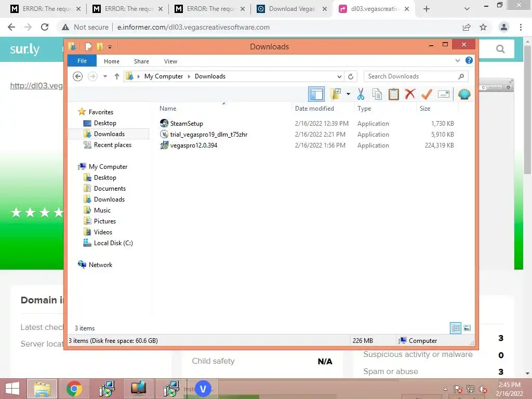Select Pictures folder in navigation pane
This screenshot has width=532, height=399.
coord(105,221)
